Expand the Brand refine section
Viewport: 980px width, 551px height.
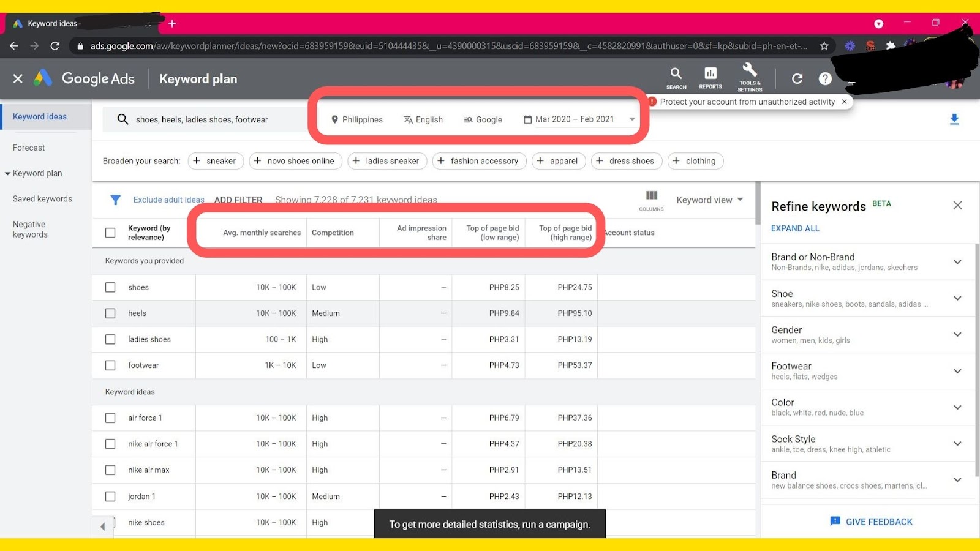[x=957, y=479]
